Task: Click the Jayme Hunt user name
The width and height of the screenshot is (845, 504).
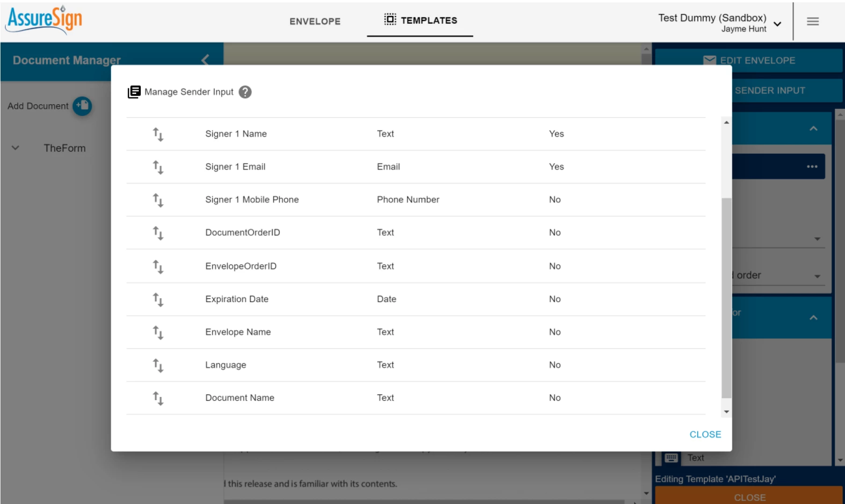Action: point(743,29)
